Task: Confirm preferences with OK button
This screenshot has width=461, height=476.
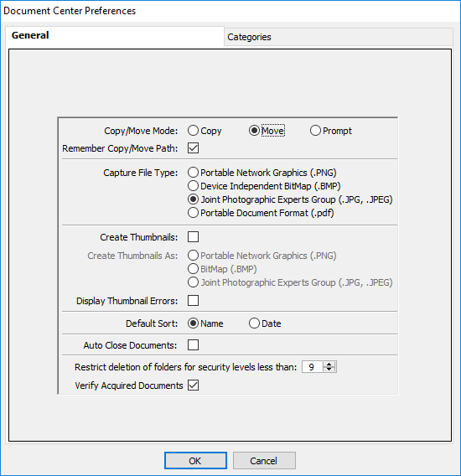Action: pyautogui.click(x=195, y=461)
